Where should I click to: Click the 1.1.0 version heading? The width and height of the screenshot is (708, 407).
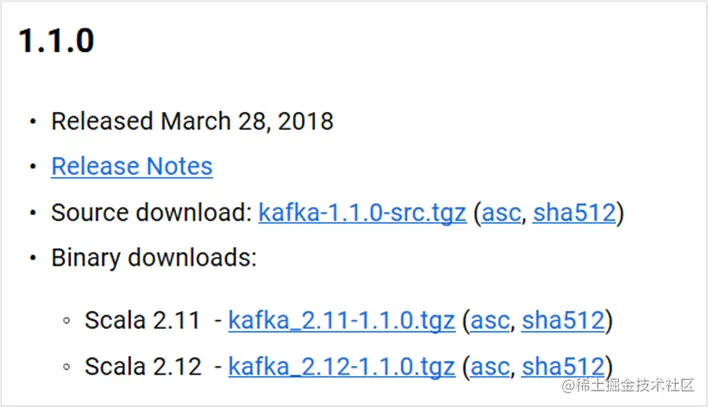pyautogui.click(x=56, y=41)
